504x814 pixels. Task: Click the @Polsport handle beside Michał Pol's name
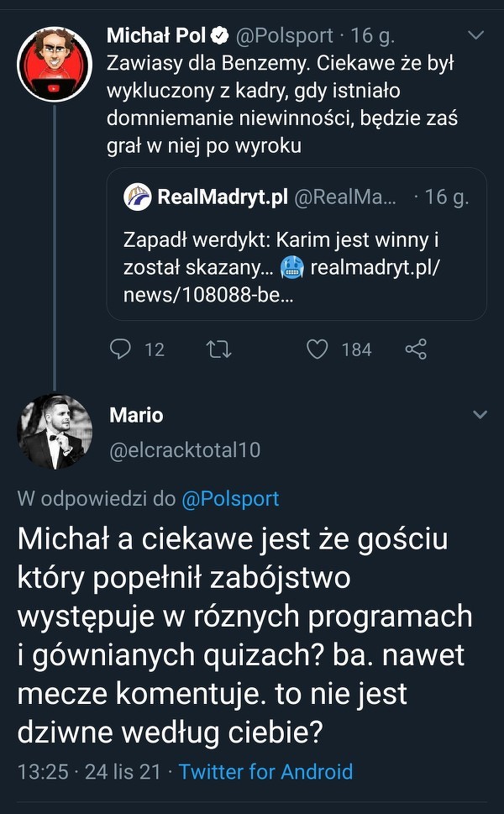[x=286, y=36]
